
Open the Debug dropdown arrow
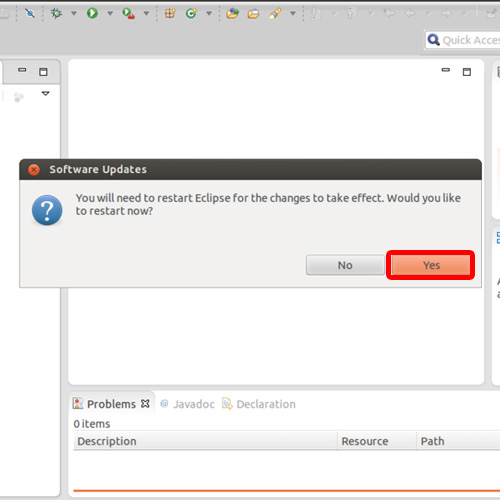(74, 13)
